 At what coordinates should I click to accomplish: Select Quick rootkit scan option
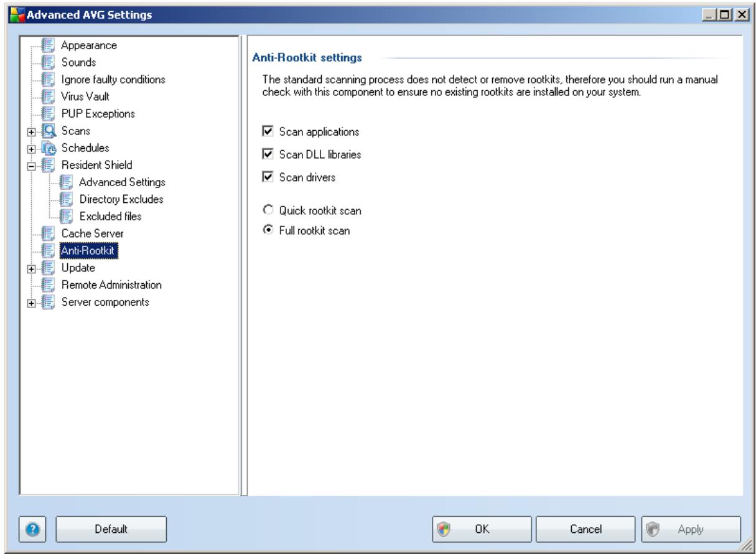tap(267, 211)
